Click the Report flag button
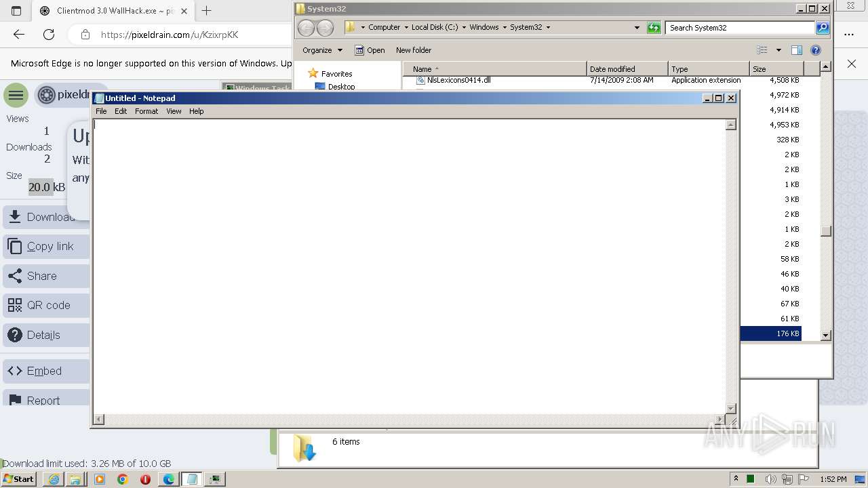 click(46, 399)
